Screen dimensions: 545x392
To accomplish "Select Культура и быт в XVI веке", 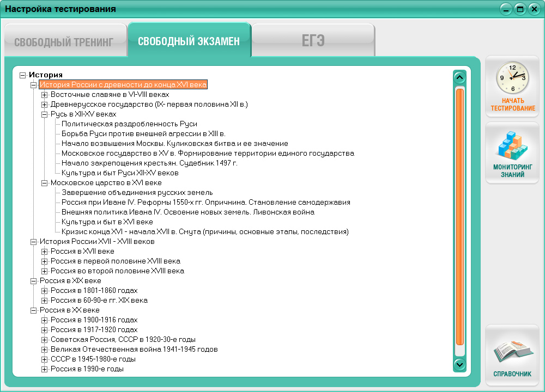I will point(107,222).
